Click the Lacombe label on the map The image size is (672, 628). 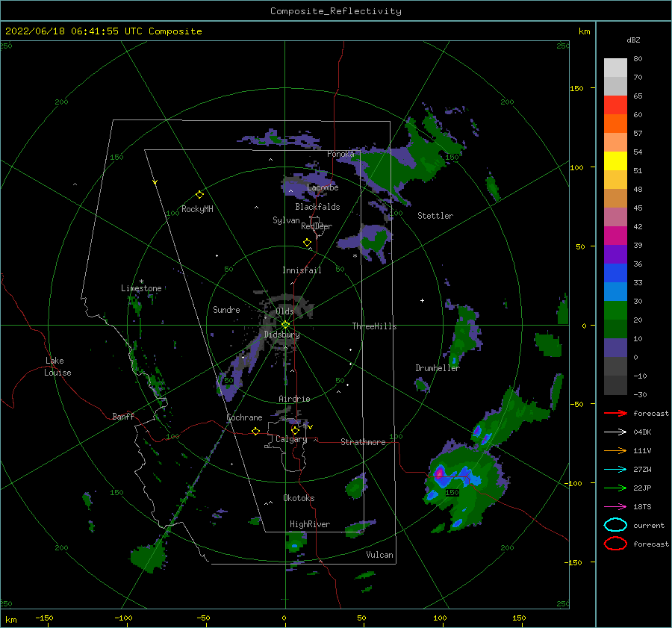pyautogui.click(x=323, y=187)
